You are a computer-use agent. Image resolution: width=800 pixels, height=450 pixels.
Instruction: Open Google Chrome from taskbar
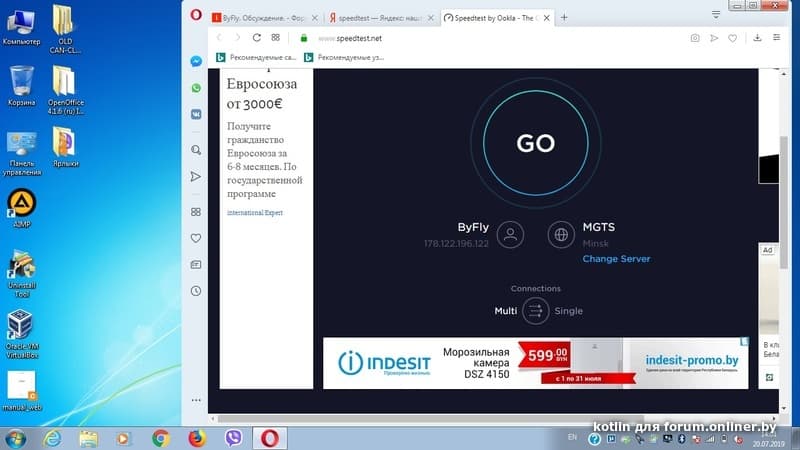(x=161, y=438)
